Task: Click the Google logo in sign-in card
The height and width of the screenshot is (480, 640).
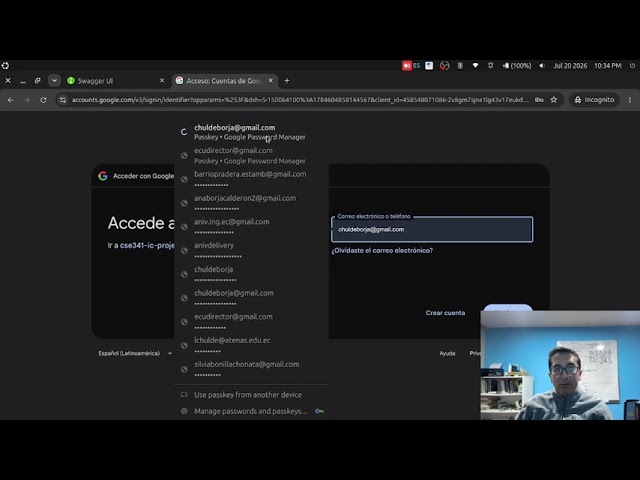Action: click(x=103, y=176)
